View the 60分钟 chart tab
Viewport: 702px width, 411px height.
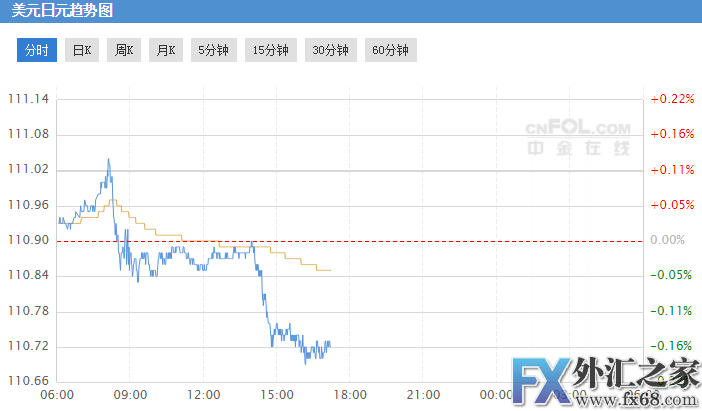[388, 50]
